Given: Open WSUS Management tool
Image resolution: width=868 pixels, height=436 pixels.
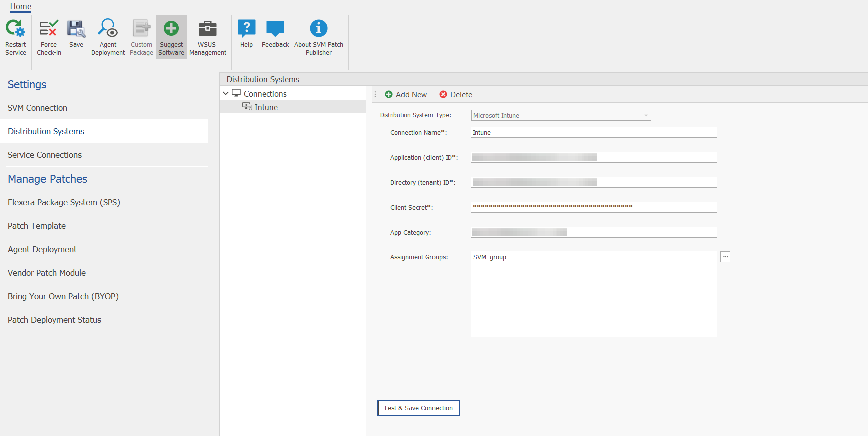Looking at the screenshot, I should (207, 29).
